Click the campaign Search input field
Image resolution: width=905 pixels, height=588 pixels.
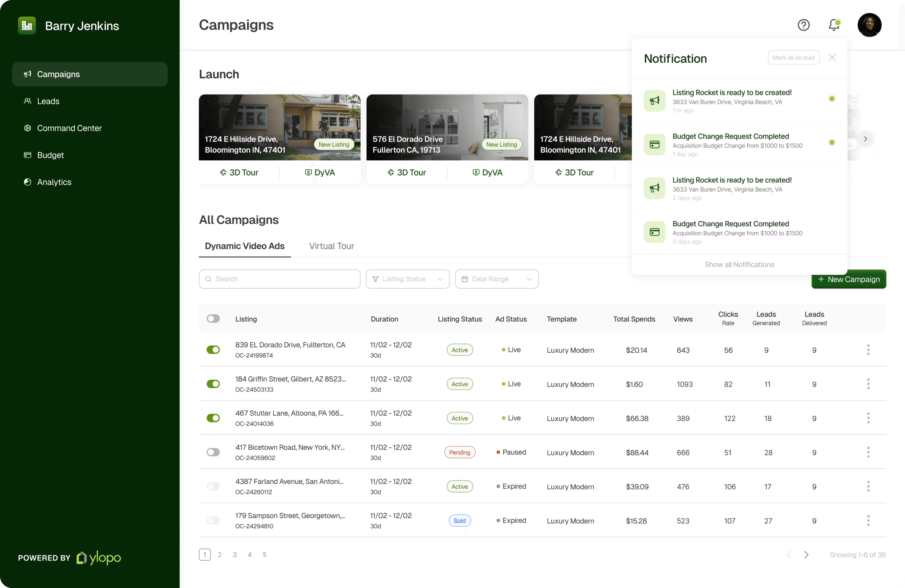[x=280, y=279]
